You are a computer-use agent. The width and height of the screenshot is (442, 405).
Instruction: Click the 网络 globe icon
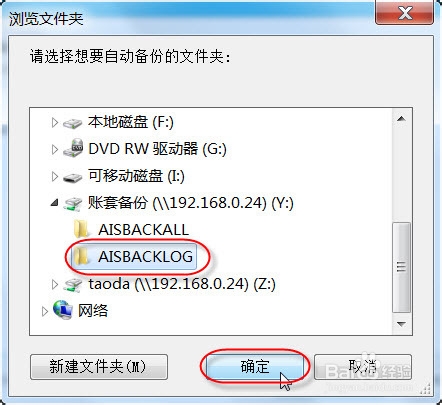[63, 310]
